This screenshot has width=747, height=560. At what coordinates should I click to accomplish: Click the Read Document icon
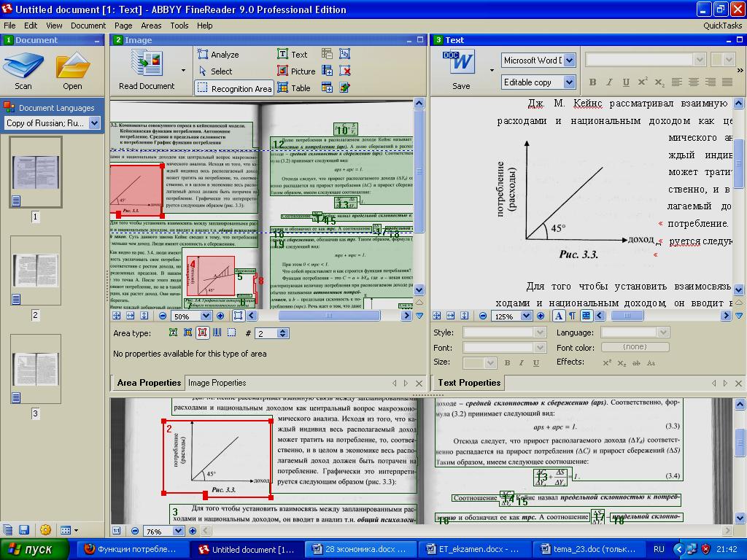tap(146, 70)
